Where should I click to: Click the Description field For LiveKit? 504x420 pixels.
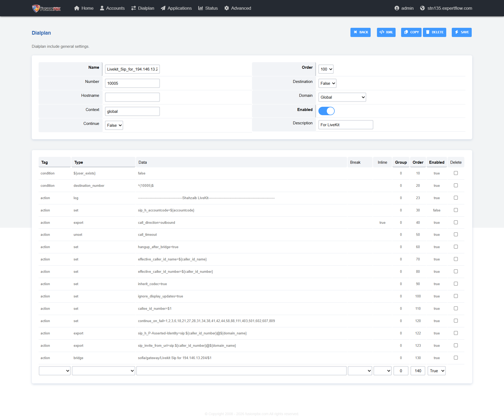[346, 125]
